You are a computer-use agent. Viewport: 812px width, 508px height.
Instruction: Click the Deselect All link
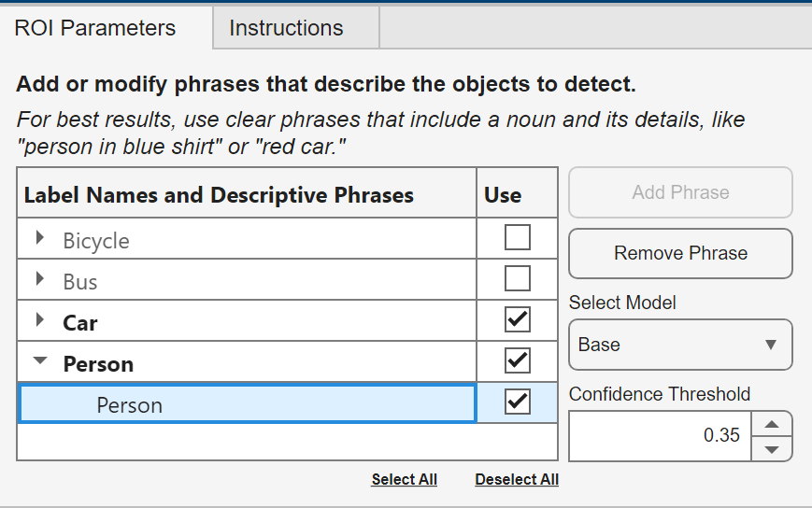point(517,480)
